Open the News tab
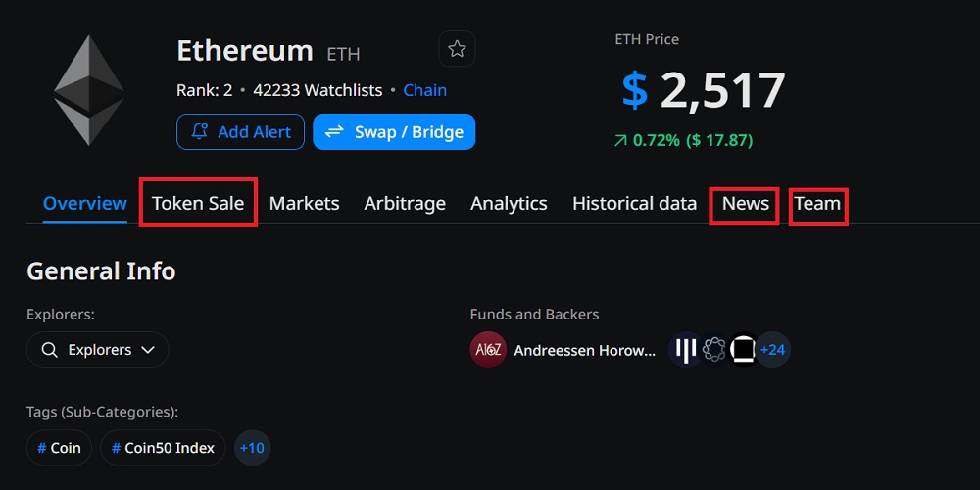This screenshot has width=980, height=490. (745, 204)
